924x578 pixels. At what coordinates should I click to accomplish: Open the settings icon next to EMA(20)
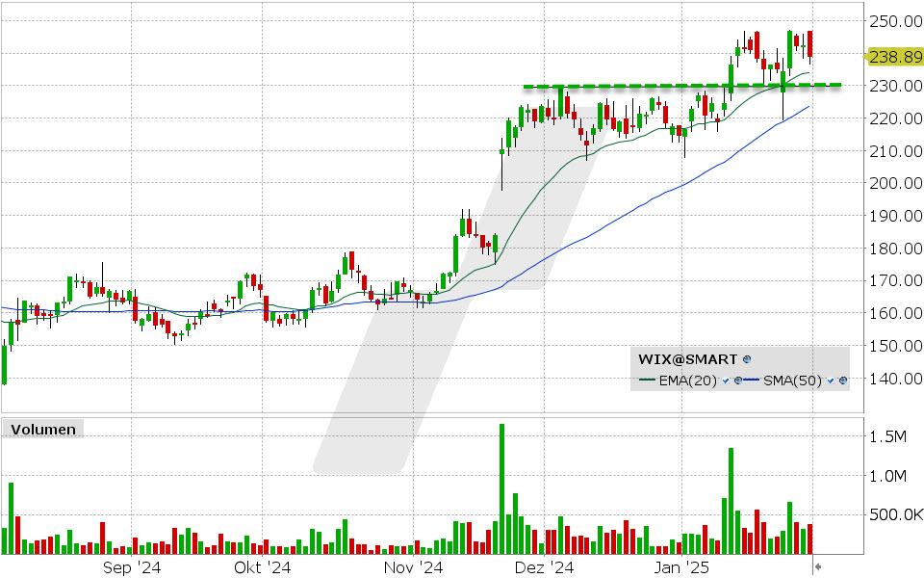(738, 381)
